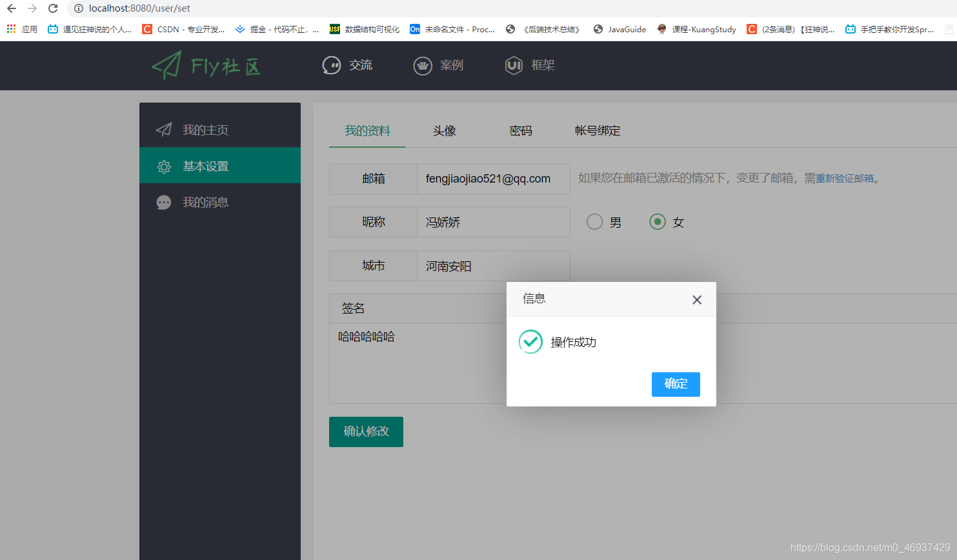Screen dimensions: 957x560
Task: Open 我的主页 in the sidebar
Action: (220, 130)
